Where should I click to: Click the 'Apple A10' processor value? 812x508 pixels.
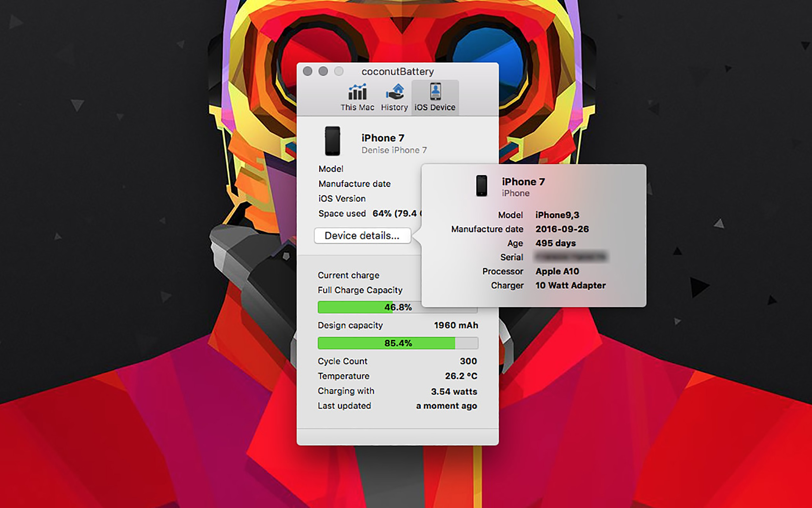click(557, 271)
